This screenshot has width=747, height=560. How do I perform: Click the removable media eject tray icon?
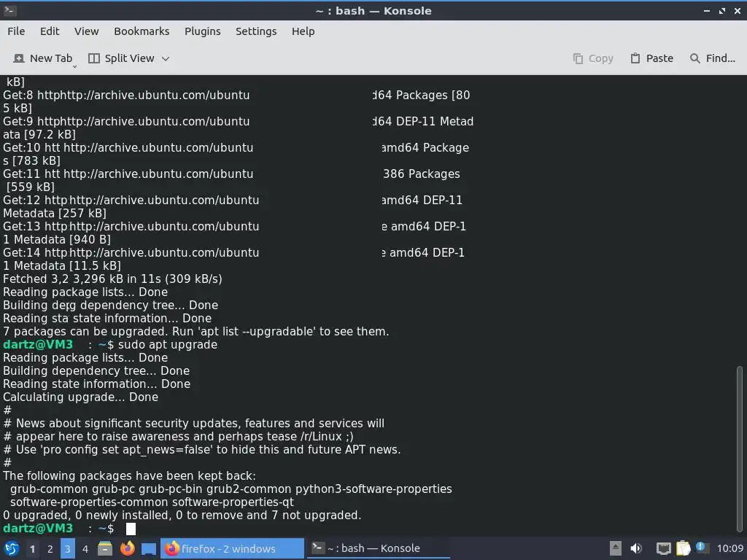tap(616, 548)
